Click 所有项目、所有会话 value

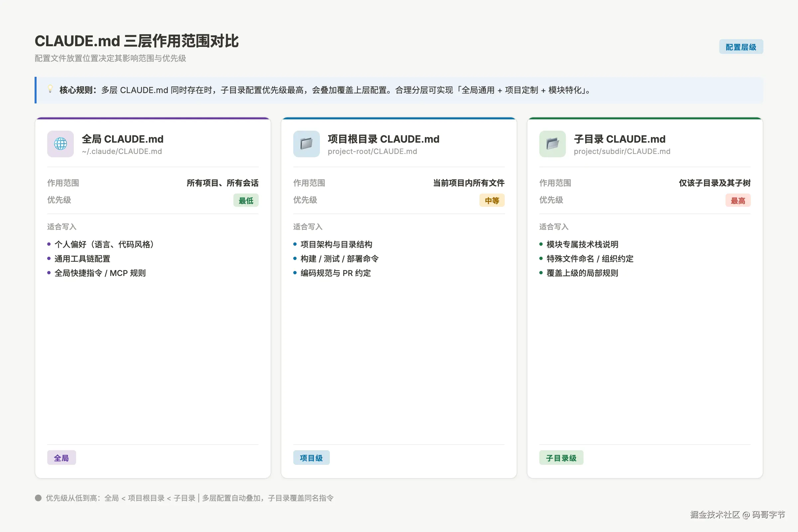pos(222,183)
